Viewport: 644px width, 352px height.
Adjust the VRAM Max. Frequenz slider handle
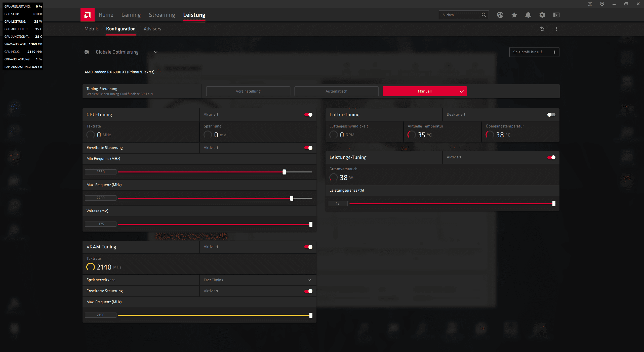coord(311,315)
